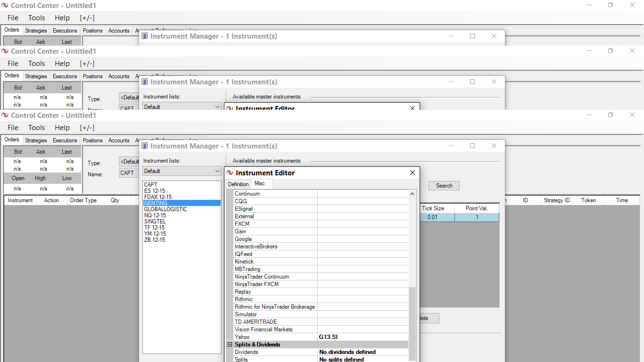Click the IQFeed row label
Screen dimensions: 644x362
coord(243,254)
